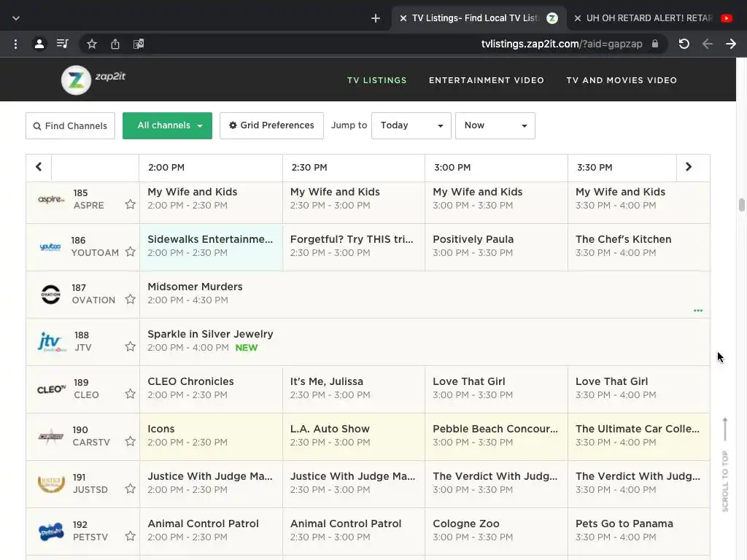Close the YouTube tab

pyautogui.click(x=578, y=18)
